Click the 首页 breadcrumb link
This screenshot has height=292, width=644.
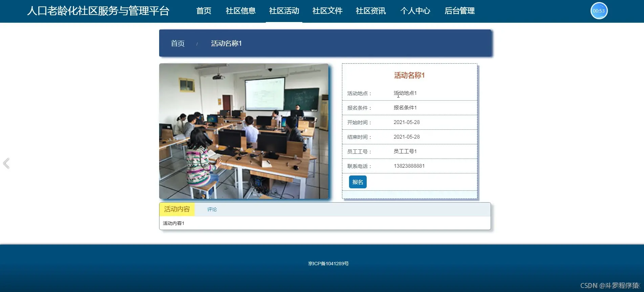[177, 43]
